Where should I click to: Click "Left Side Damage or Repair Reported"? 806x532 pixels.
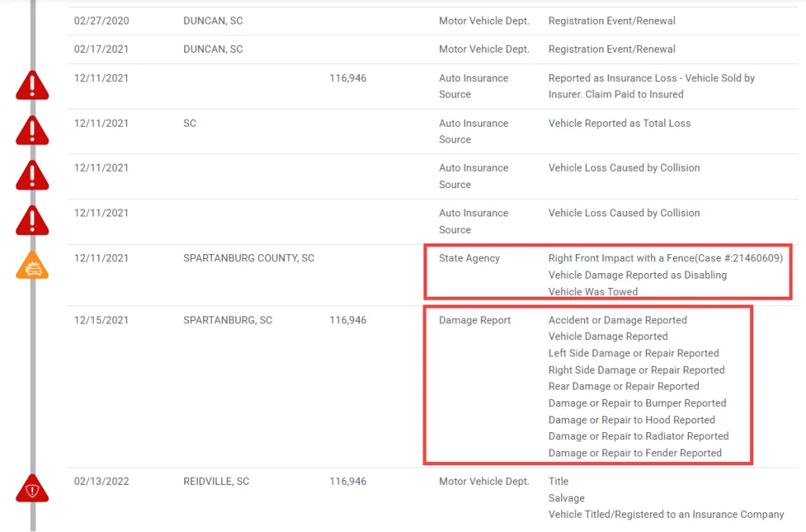(x=634, y=353)
